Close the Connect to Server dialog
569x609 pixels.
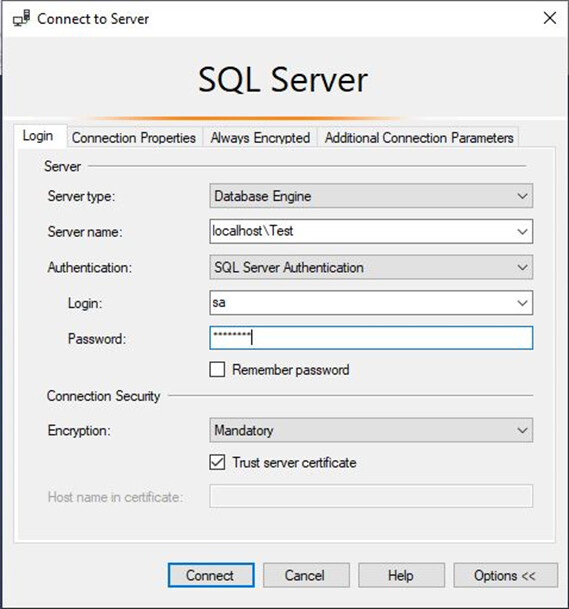coord(550,18)
